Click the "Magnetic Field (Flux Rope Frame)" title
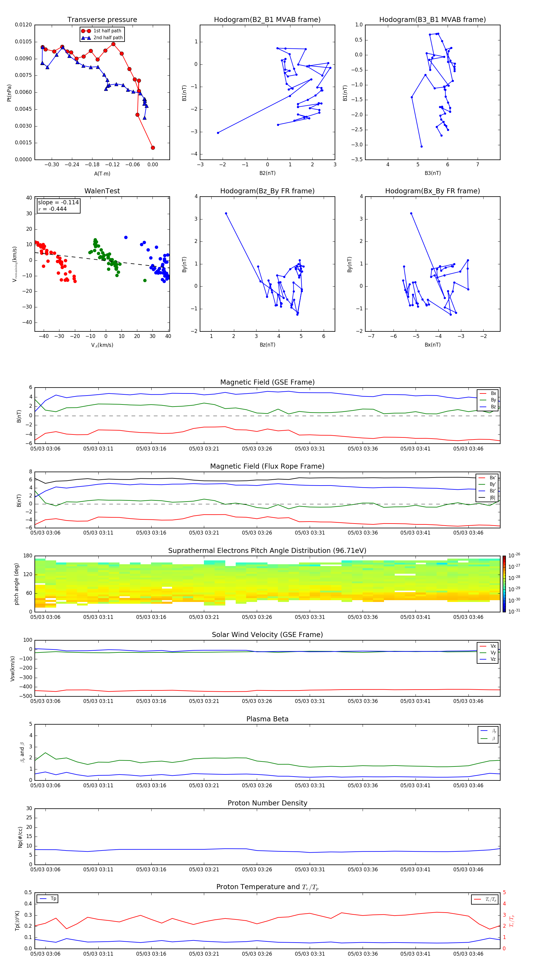This screenshot has height=980, width=535. click(267, 467)
